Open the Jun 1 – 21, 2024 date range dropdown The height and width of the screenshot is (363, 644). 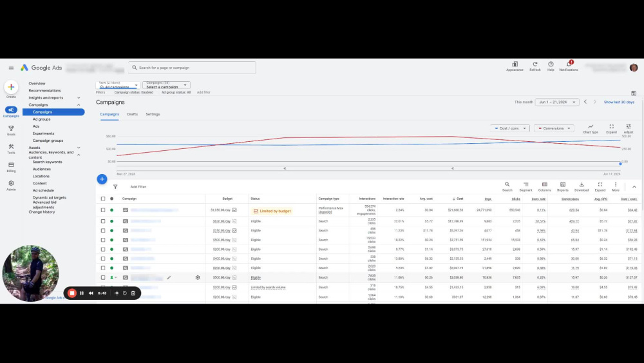557,102
